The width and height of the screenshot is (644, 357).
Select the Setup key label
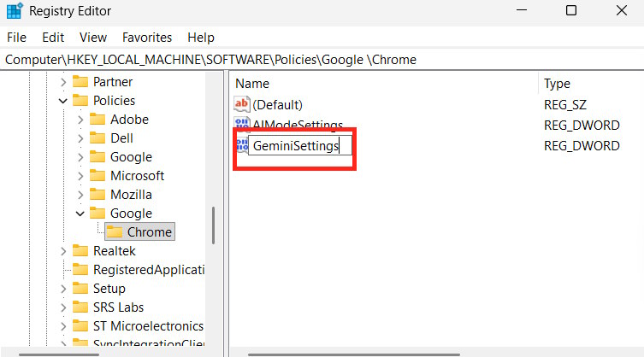(109, 289)
